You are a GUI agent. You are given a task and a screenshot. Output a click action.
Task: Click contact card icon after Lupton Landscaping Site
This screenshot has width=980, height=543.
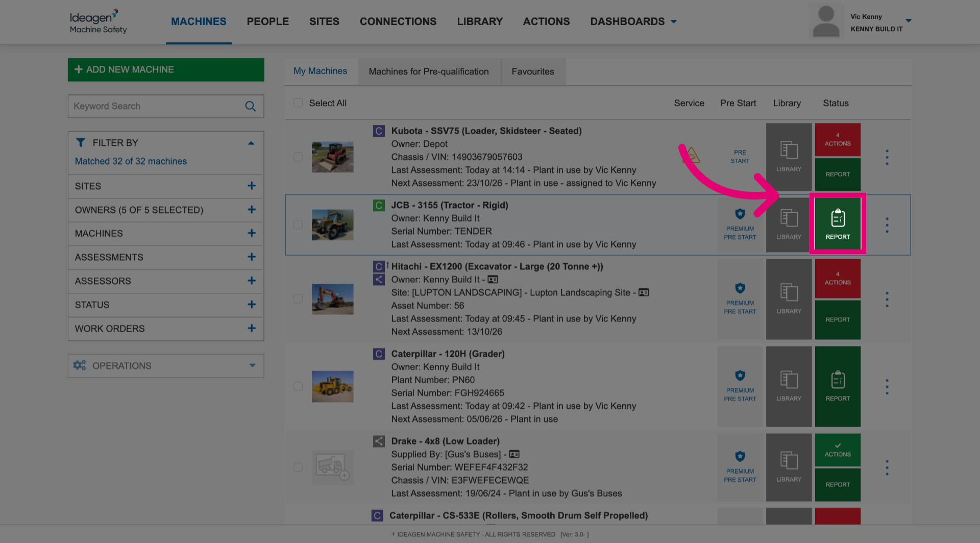pyautogui.click(x=644, y=292)
